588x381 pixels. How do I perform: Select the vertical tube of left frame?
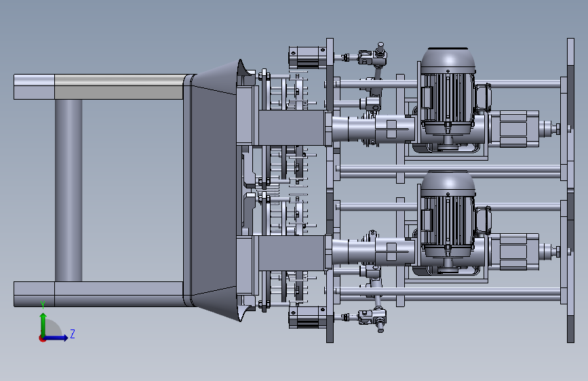click(68, 190)
